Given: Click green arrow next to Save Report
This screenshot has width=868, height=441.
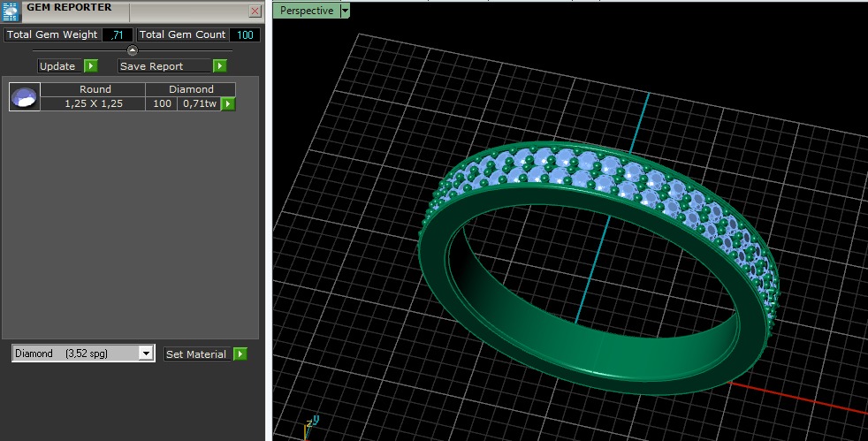Looking at the screenshot, I should (220, 66).
